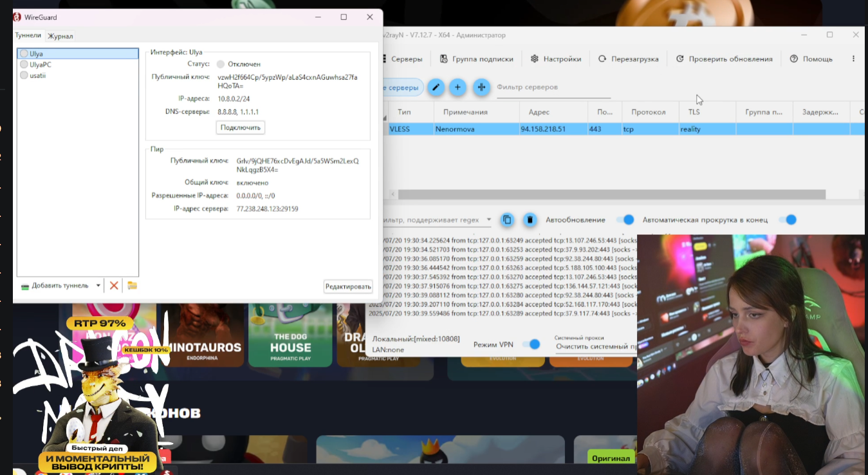Viewport: 868px width, 475px height.
Task: Click Проверить обновления in v2rayN
Action: (724, 59)
